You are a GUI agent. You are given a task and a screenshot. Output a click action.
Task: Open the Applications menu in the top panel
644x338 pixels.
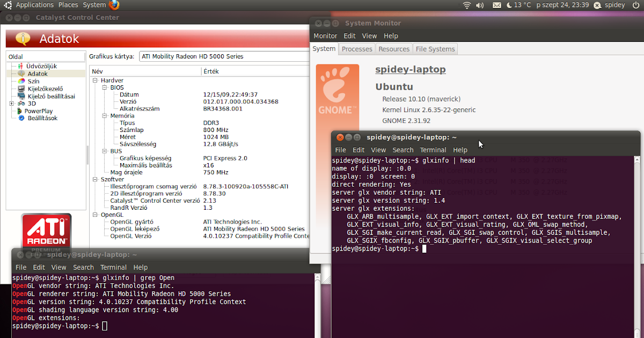point(34,5)
